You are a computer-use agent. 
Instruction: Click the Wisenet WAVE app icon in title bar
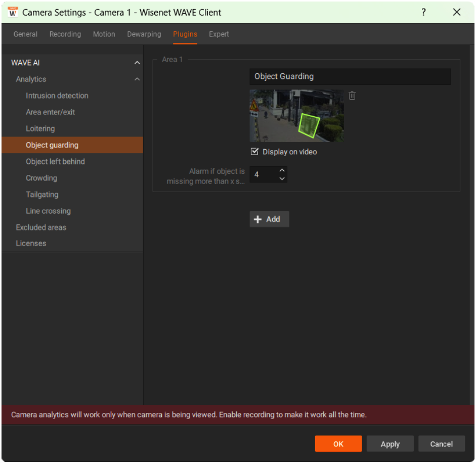click(13, 13)
